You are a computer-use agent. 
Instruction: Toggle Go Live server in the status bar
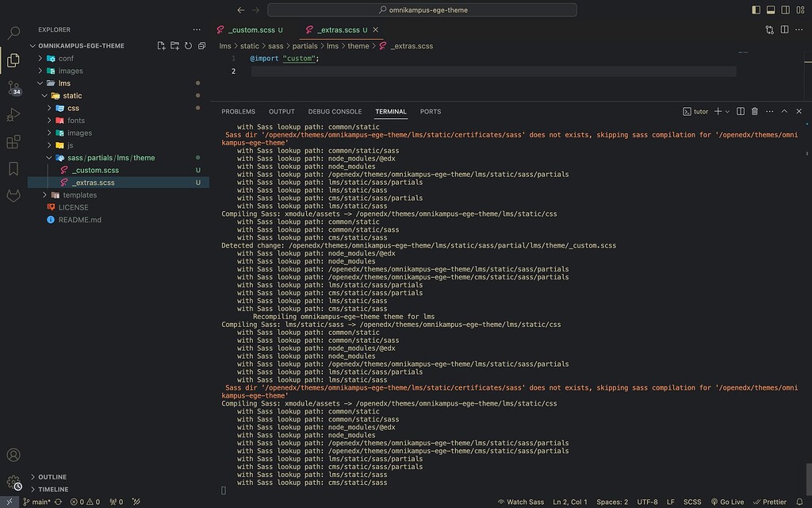click(x=727, y=502)
